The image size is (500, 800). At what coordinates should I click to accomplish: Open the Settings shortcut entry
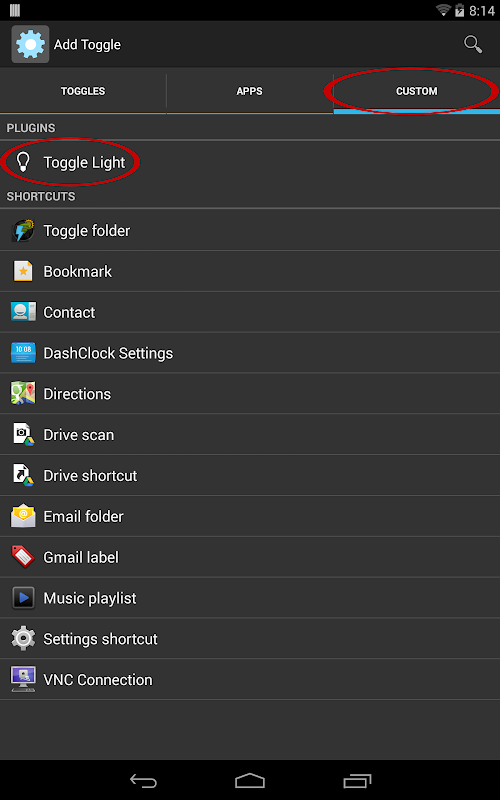[x=250, y=639]
